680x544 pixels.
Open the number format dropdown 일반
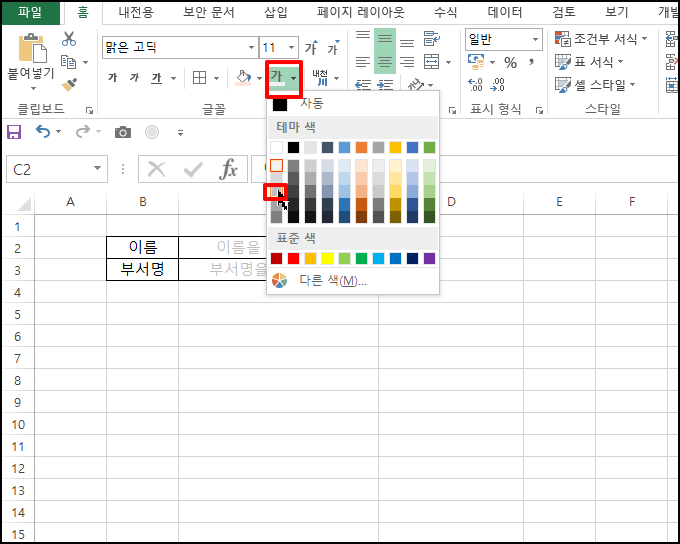[x=536, y=39]
